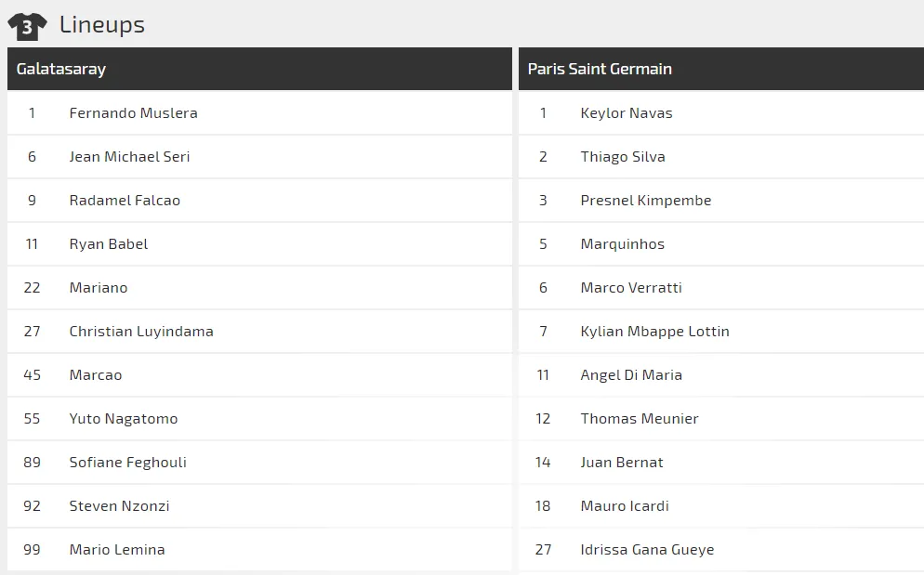Click the jersey icon beside Lineups

coord(27,26)
